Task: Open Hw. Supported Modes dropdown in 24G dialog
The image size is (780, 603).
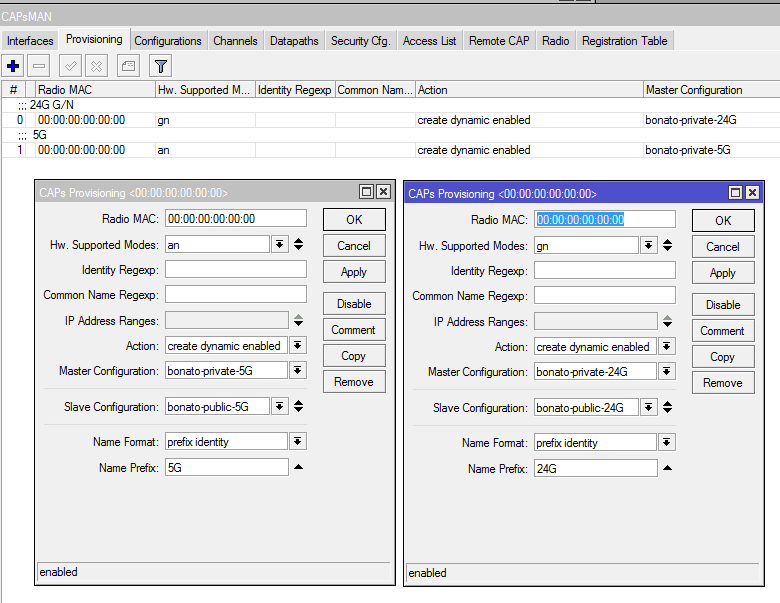Action: [x=649, y=245]
